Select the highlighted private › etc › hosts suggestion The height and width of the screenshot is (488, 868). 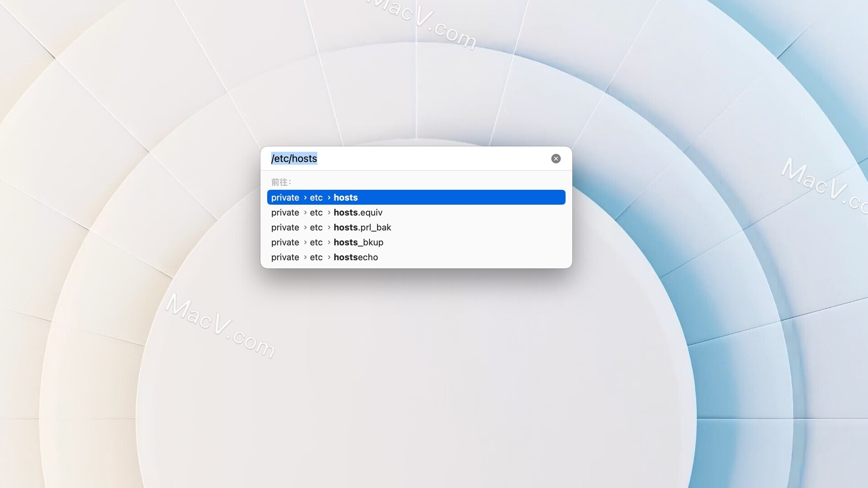pos(416,197)
